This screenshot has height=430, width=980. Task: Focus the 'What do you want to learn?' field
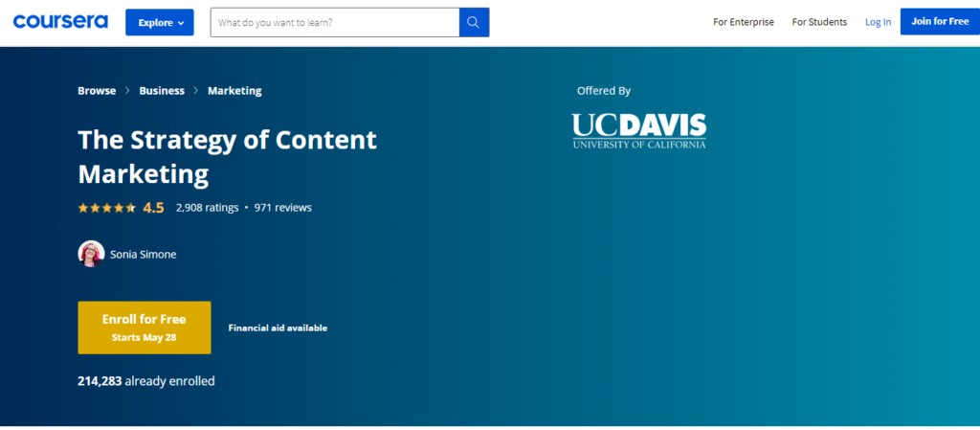335,22
